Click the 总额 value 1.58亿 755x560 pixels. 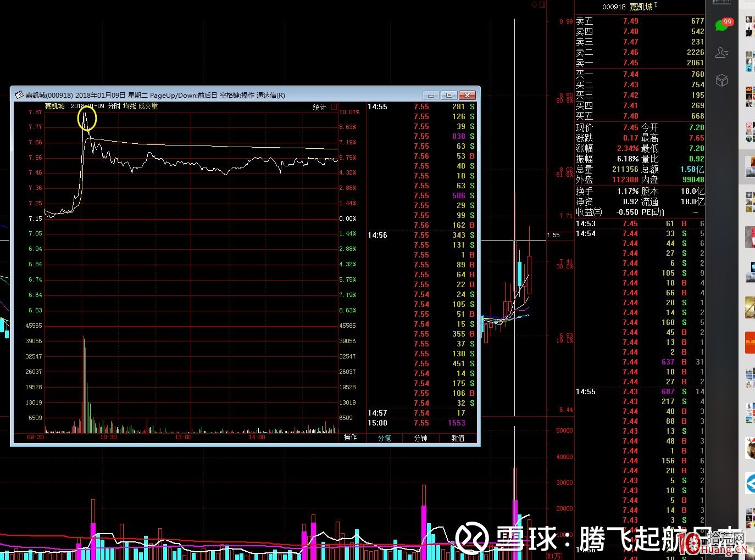point(692,169)
